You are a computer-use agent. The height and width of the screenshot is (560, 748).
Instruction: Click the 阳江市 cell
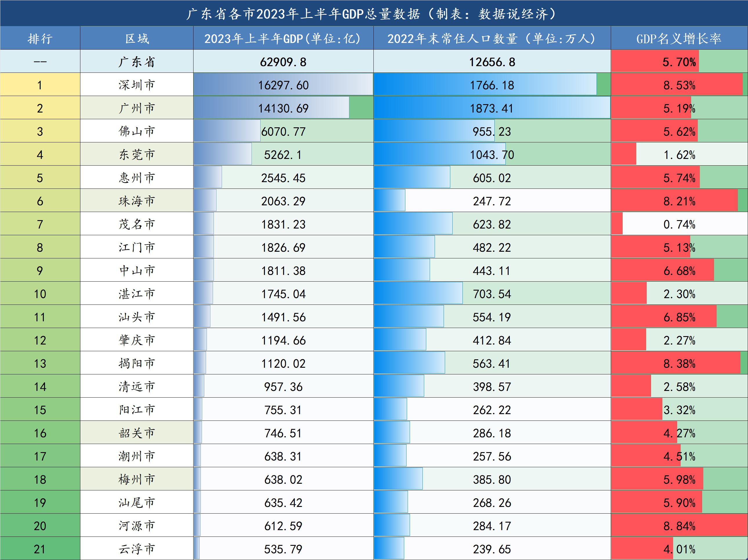137,409
